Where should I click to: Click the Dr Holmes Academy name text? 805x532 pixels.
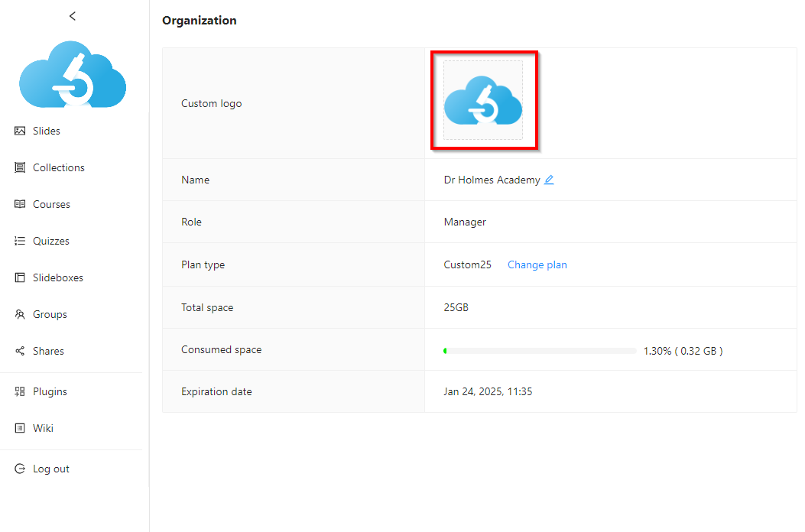coord(492,180)
